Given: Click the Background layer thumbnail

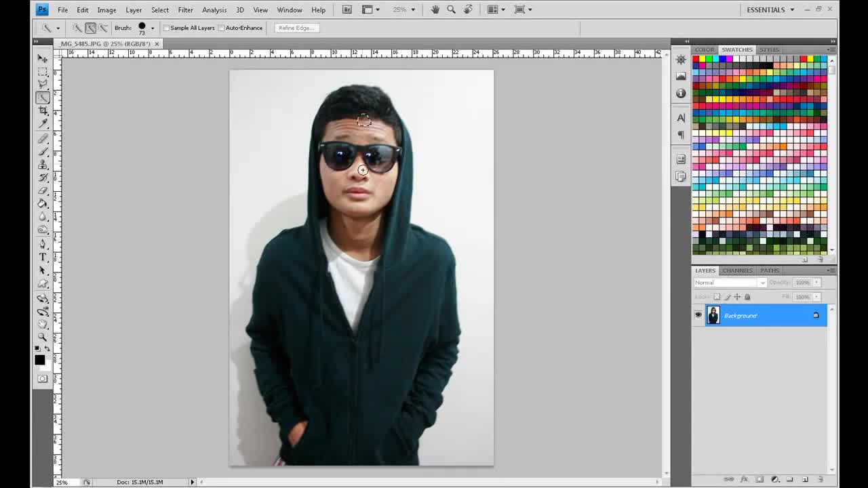Looking at the screenshot, I should [x=713, y=315].
